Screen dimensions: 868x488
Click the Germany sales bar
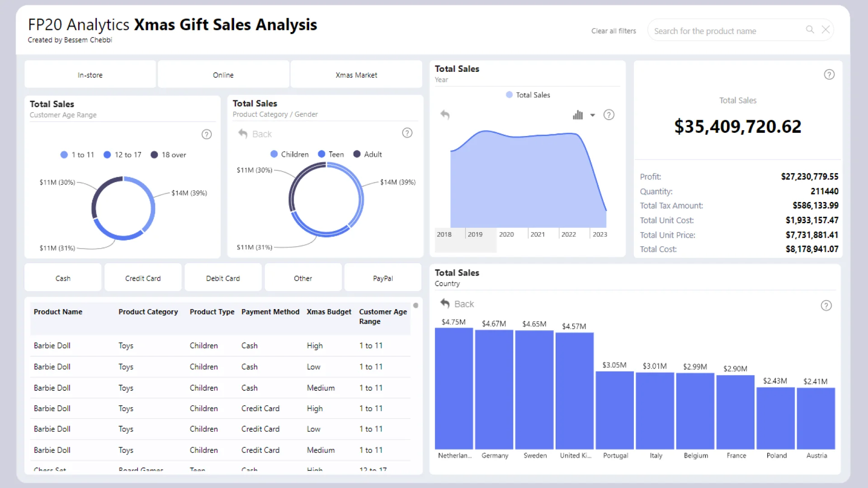click(494, 389)
